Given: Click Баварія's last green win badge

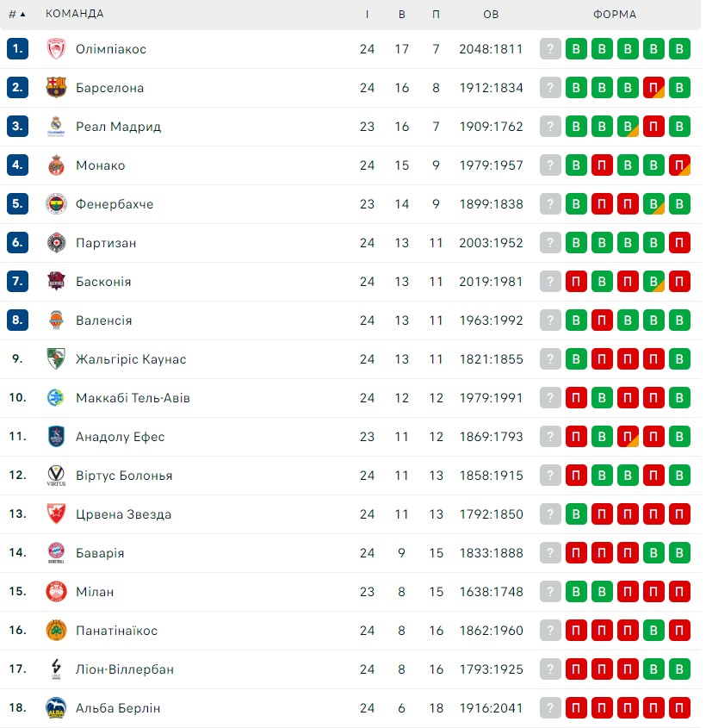Looking at the screenshot, I should click(679, 553).
